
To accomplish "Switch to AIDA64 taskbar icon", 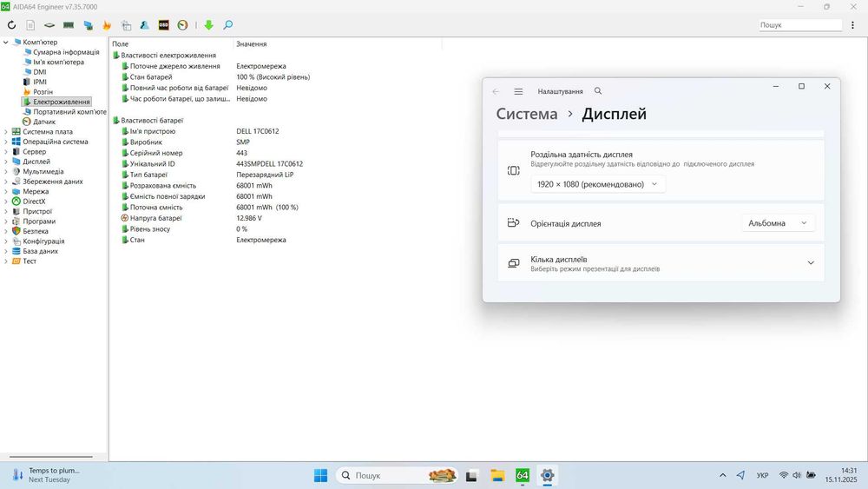I will [522, 475].
